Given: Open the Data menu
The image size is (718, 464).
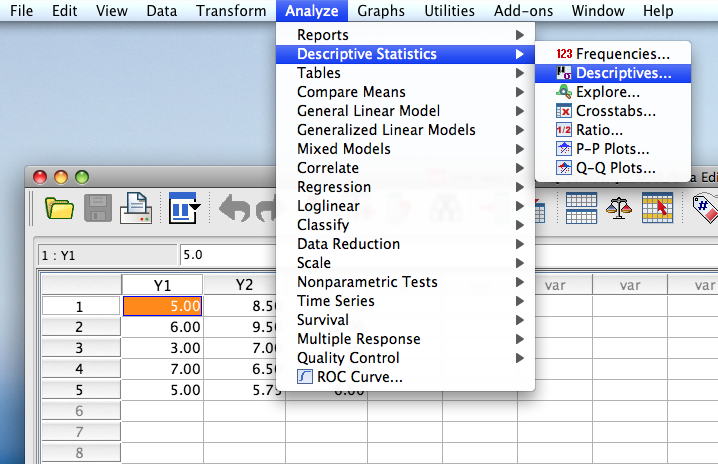Looking at the screenshot, I should [x=162, y=11].
